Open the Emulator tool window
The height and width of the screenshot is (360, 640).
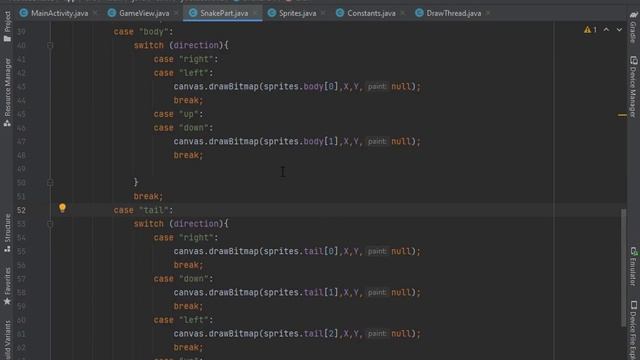(x=633, y=266)
